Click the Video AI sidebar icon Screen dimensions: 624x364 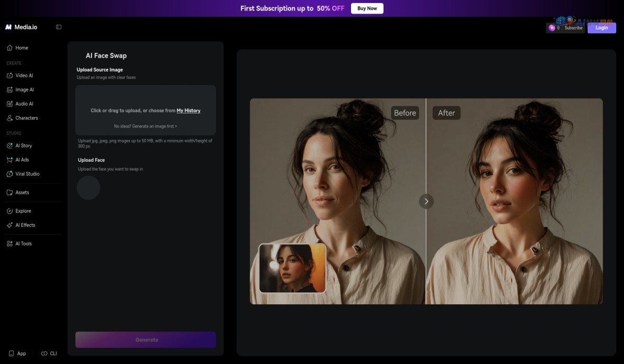[x=10, y=75]
